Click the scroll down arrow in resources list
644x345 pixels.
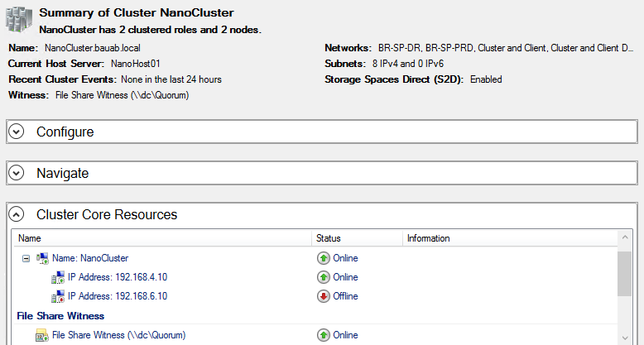[x=625, y=338]
